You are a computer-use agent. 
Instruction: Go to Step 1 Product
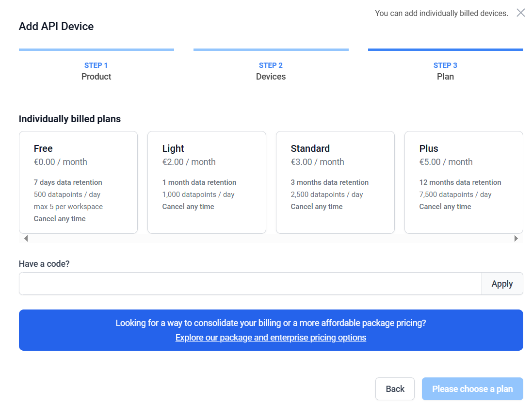point(96,71)
